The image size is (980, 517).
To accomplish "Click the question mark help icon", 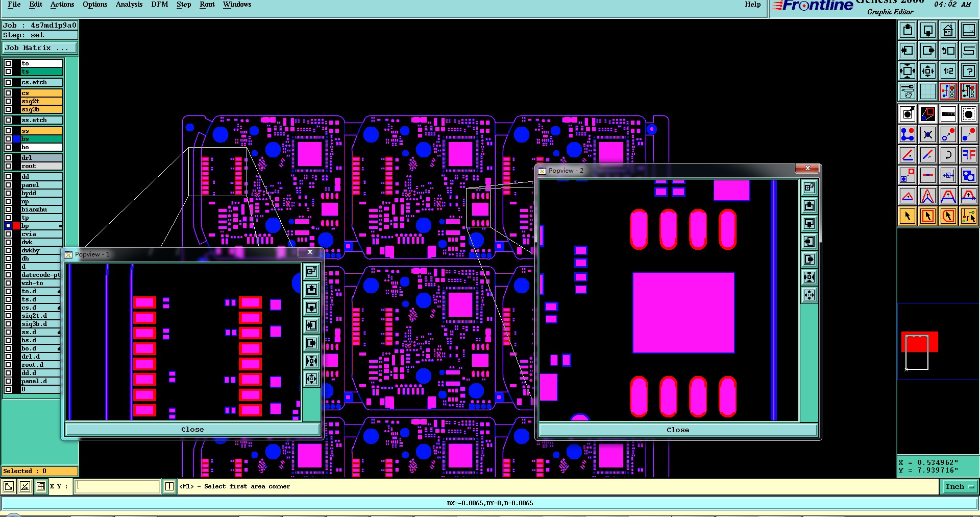I will (969, 71).
